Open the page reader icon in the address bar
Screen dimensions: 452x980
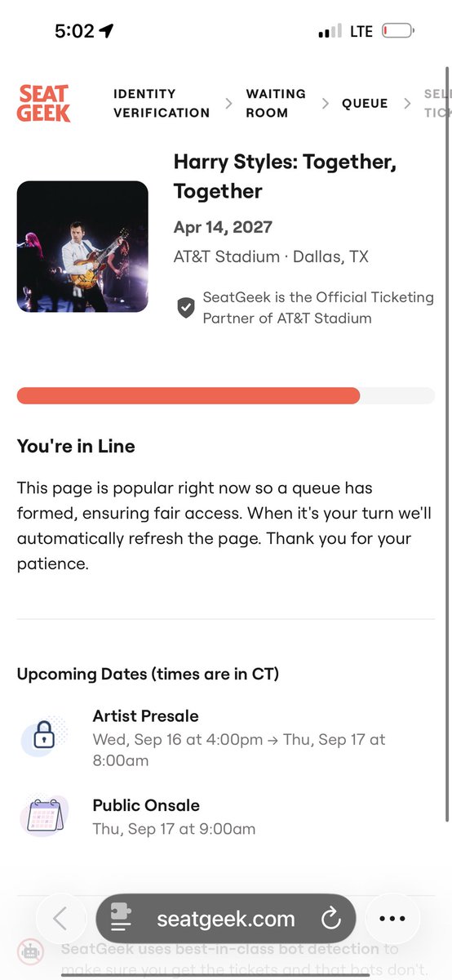point(122,919)
